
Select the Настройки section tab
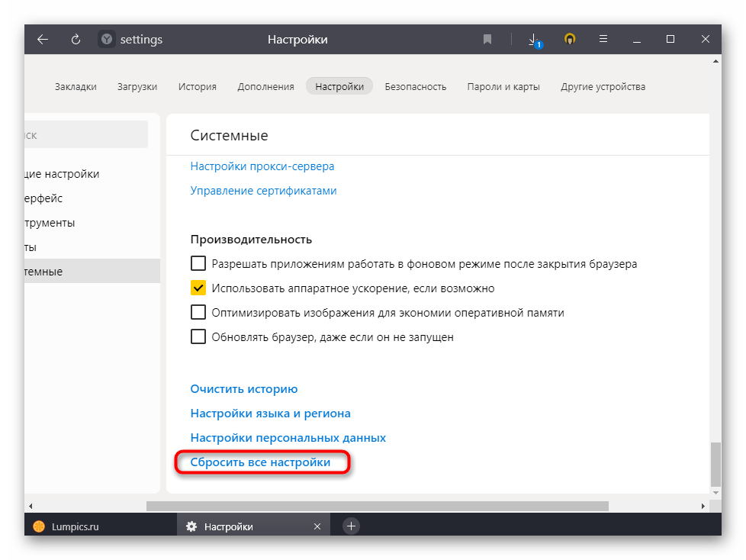pyautogui.click(x=339, y=86)
